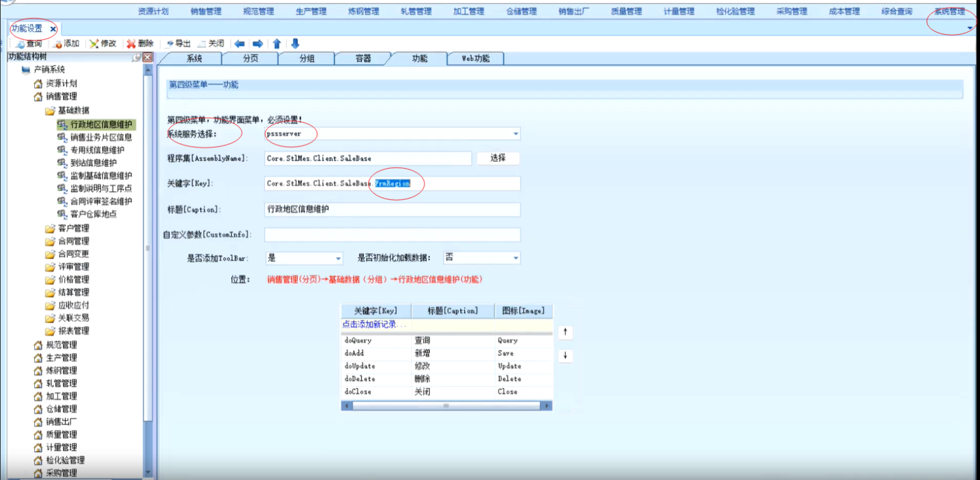
Task: Open the 是否初始化加载数据 dropdown
Action: [516, 258]
